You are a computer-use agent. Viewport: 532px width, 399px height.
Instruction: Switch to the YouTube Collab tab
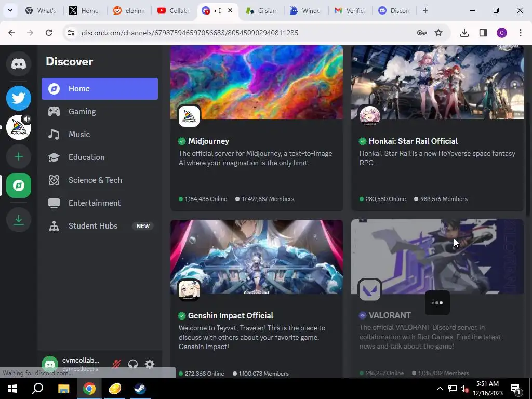174,10
